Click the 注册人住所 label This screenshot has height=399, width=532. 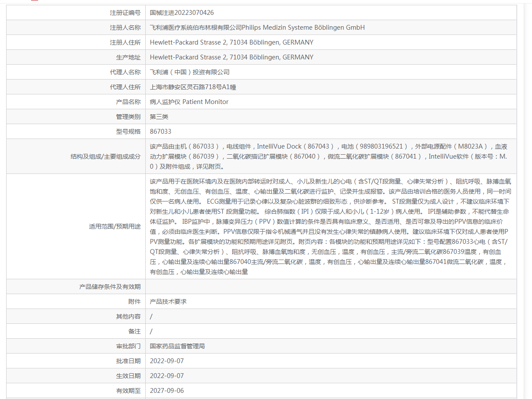[125, 42]
